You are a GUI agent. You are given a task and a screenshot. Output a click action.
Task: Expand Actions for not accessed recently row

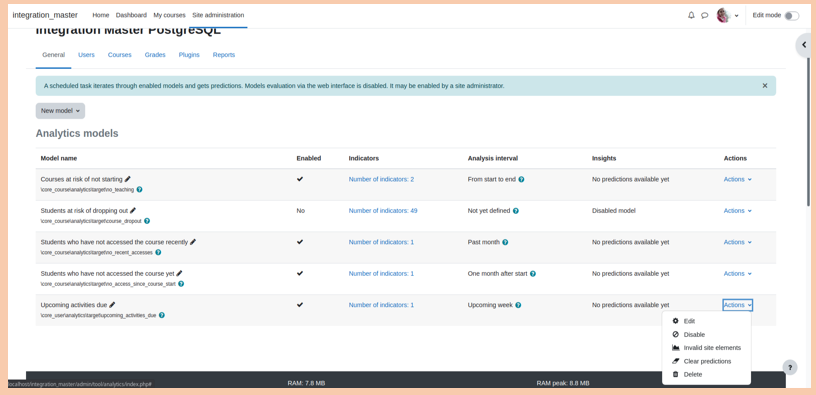click(x=737, y=242)
